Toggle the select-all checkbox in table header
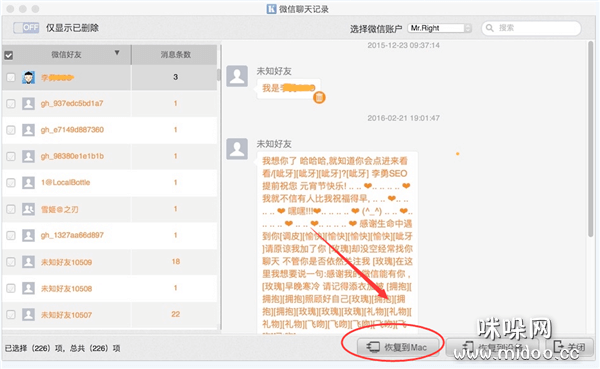Image resolution: width=600 pixels, height=369 pixels. [x=9, y=56]
